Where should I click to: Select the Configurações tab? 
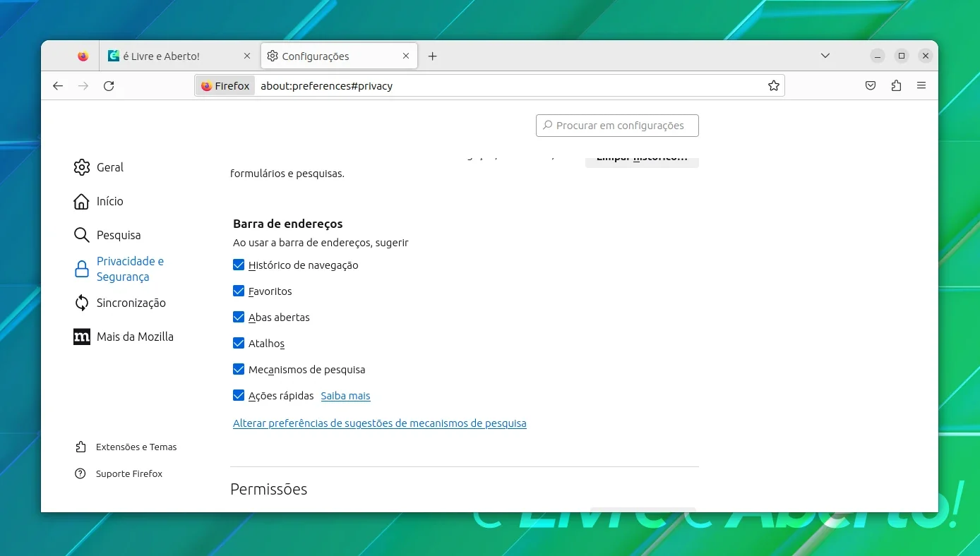339,56
